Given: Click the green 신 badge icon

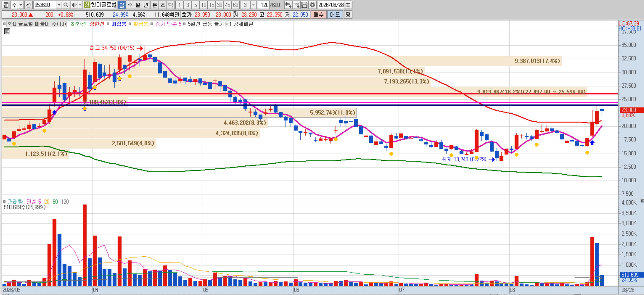Looking at the screenshot, I should pos(87,5).
